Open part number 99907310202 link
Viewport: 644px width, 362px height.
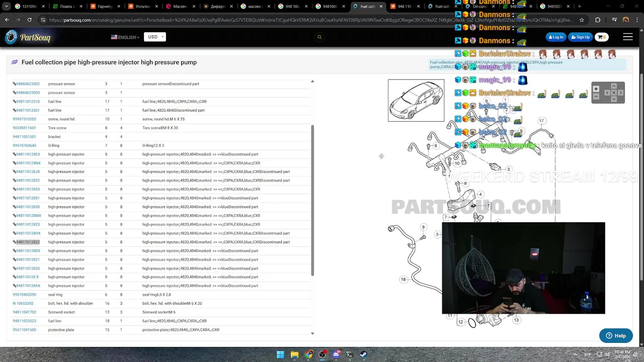(24, 119)
